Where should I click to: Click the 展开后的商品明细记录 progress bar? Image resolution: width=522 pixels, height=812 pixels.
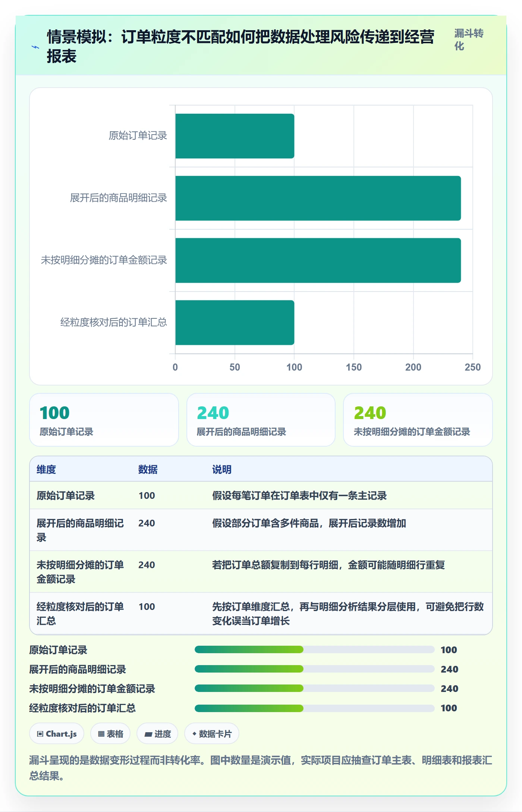(x=314, y=669)
